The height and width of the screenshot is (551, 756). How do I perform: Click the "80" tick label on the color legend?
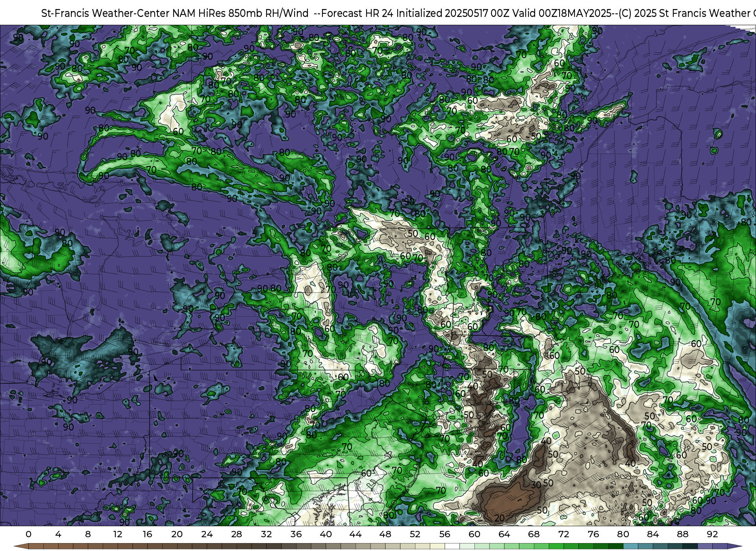[623, 534]
